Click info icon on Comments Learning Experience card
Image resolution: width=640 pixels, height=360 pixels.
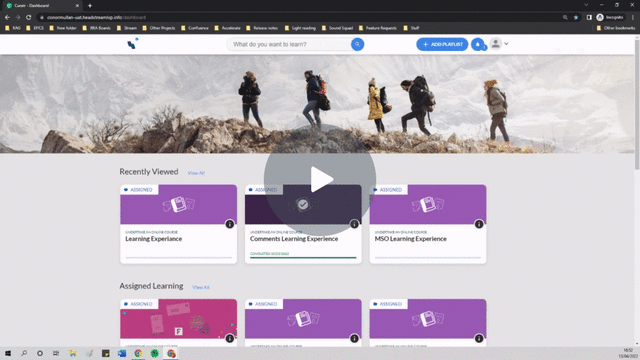pos(354,224)
